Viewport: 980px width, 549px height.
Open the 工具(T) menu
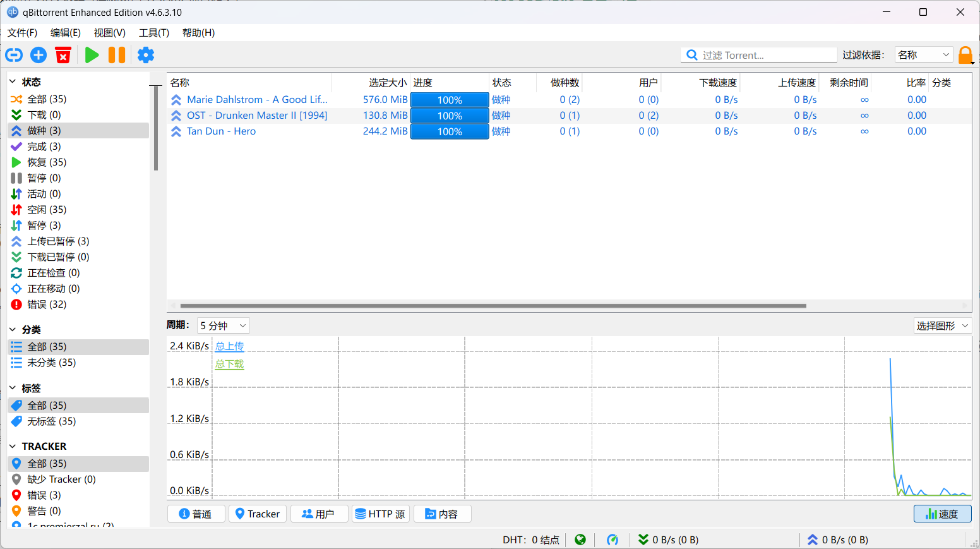pos(154,33)
